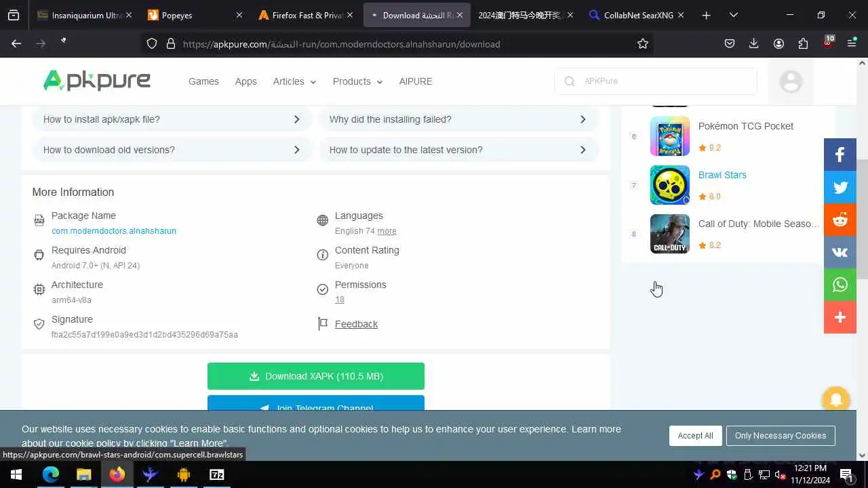Open the Apps menu item

(x=245, y=81)
